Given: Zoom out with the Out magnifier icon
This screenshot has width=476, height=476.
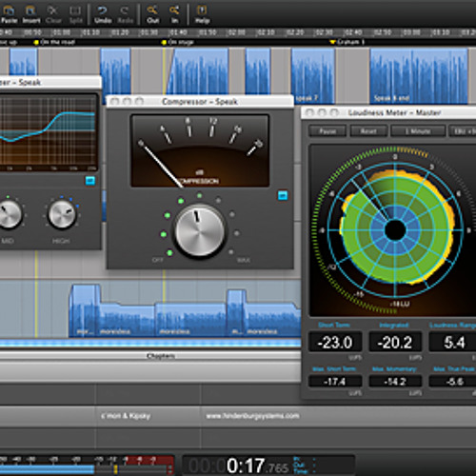Looking at the screenshot, I should (x=152, y=10).
